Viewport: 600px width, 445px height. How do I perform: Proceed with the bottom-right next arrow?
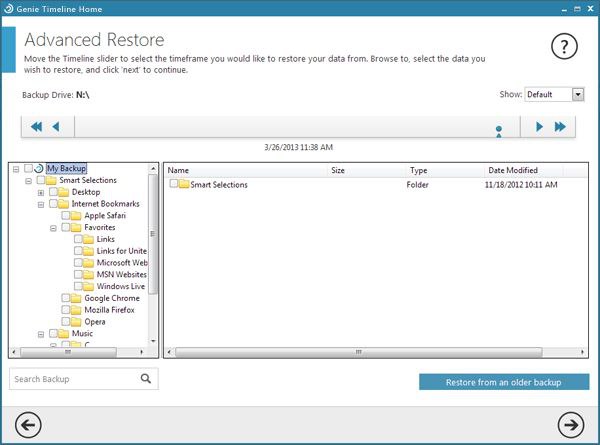[x=571, y=424]
